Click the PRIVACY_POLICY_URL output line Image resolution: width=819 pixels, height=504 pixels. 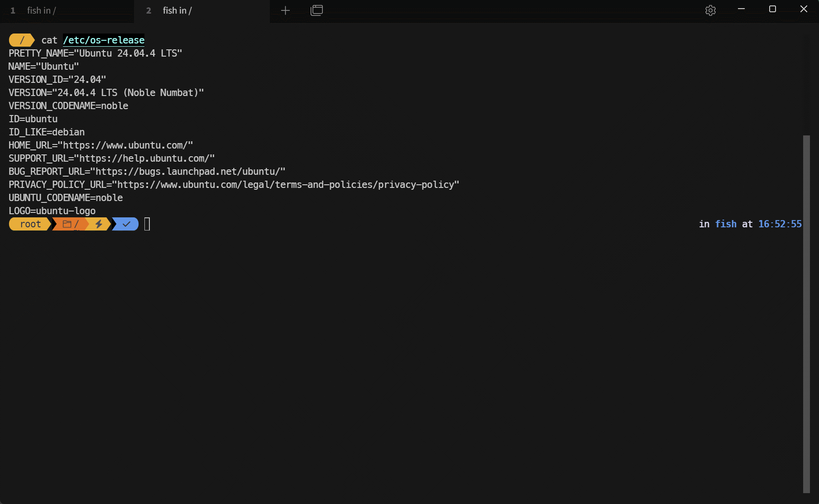click(234, 185)
